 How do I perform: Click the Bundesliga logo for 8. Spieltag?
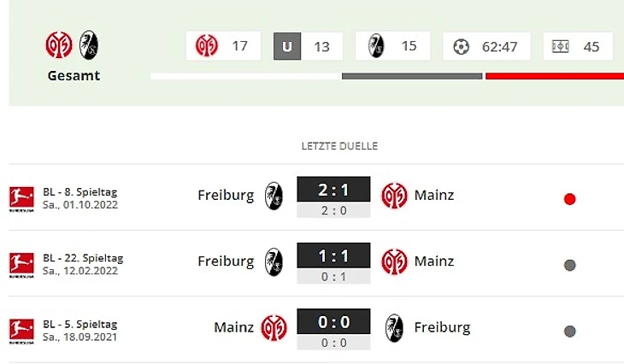21,198
